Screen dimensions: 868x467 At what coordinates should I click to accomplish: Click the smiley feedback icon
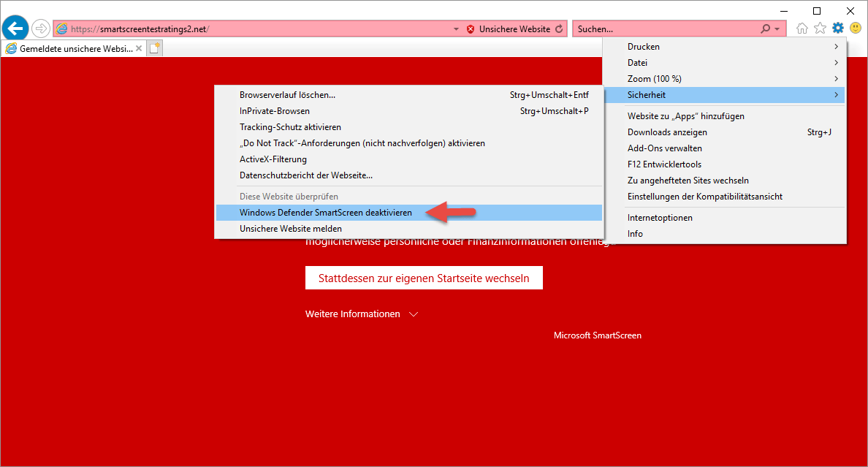(855, 29)
